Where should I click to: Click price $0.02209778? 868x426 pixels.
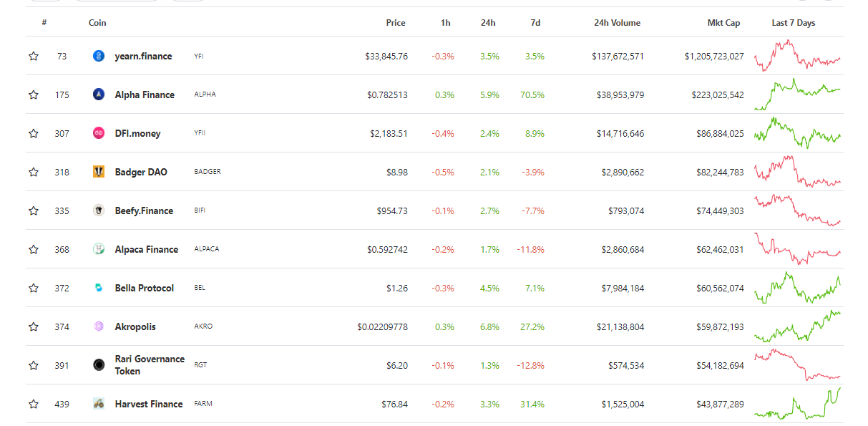tap(383, 326)
